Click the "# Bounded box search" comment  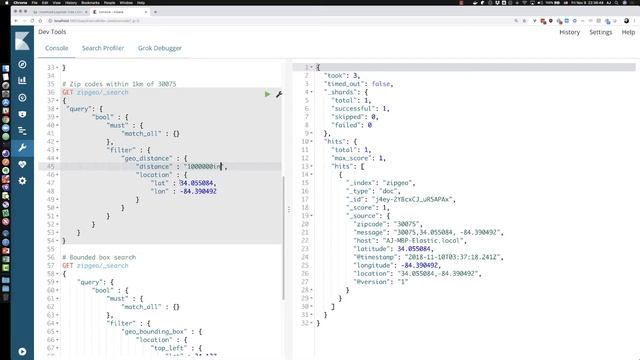click(99, 258)
